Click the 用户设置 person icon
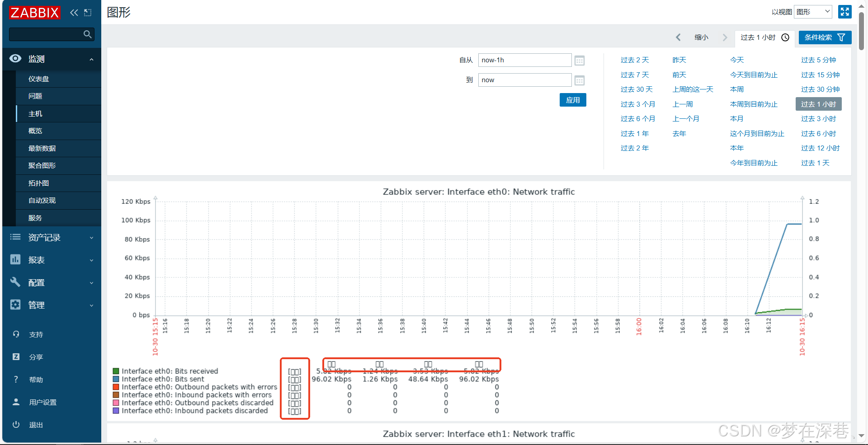868x445 pixels. (16, 402)
